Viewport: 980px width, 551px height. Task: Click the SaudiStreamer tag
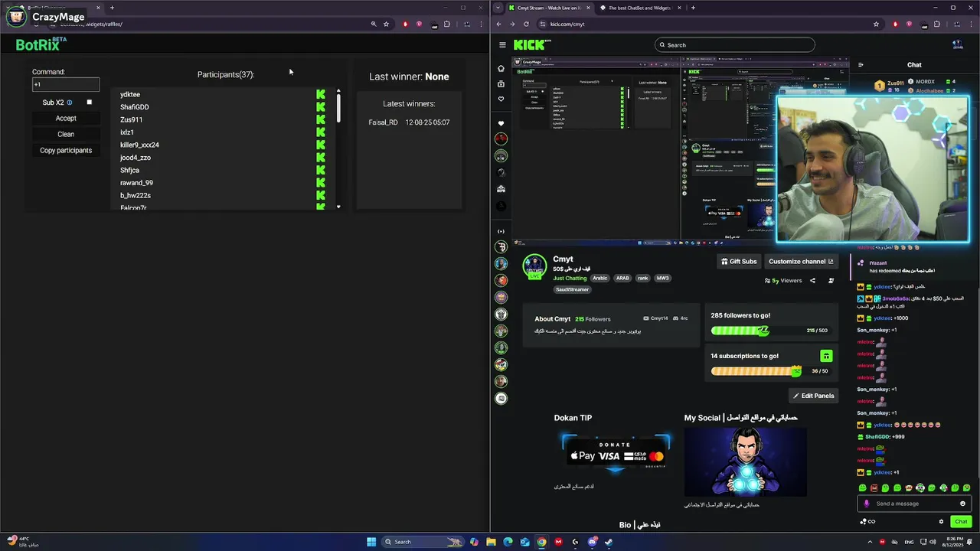click(x=572, y=289)
